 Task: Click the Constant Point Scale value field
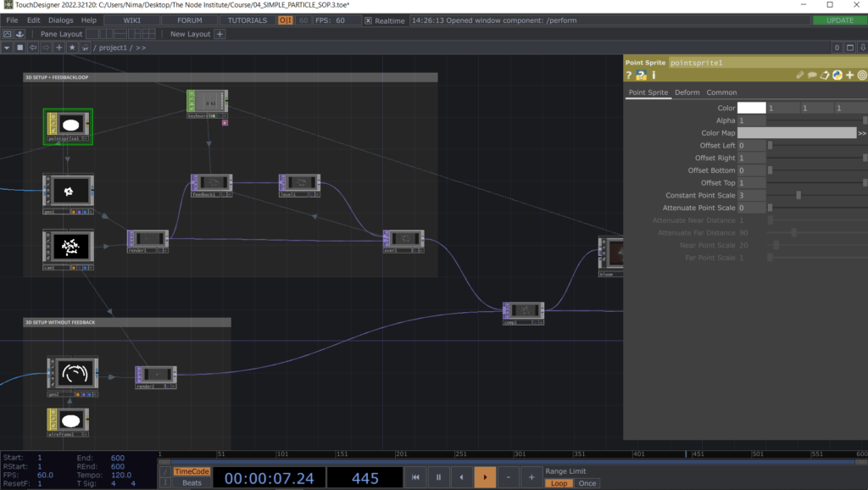751,196
